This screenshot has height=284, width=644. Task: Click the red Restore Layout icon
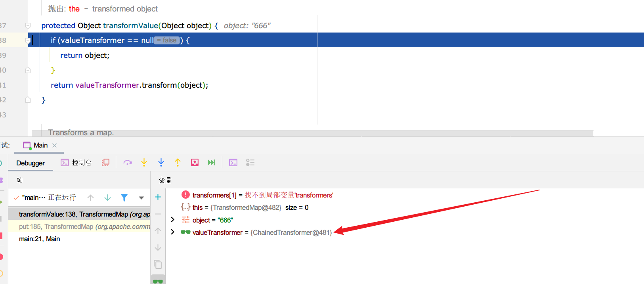click(105, 163)
